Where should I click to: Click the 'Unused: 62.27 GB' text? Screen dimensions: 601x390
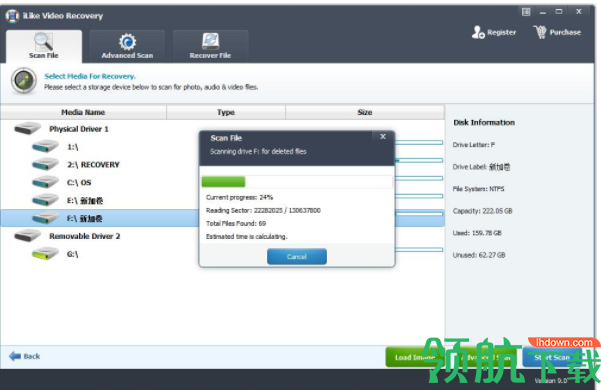479,255
